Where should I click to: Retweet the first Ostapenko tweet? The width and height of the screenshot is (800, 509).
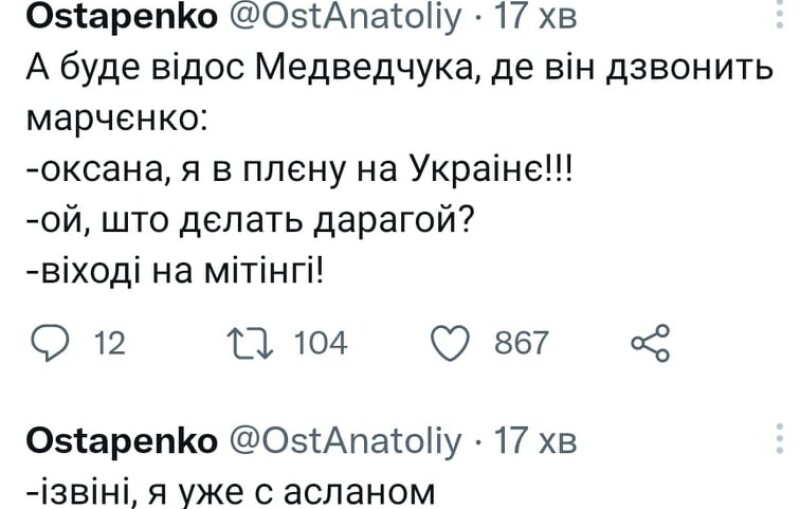pos(242,344)
